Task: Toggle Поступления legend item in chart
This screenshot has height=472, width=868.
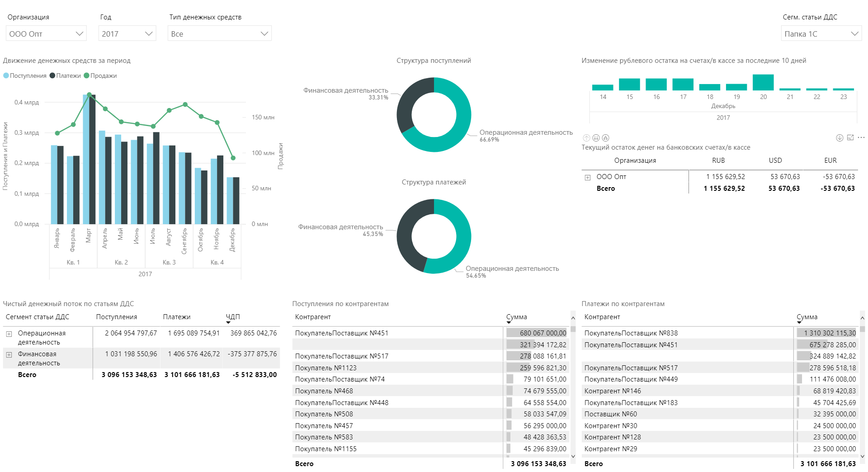Action: (25, 76)
